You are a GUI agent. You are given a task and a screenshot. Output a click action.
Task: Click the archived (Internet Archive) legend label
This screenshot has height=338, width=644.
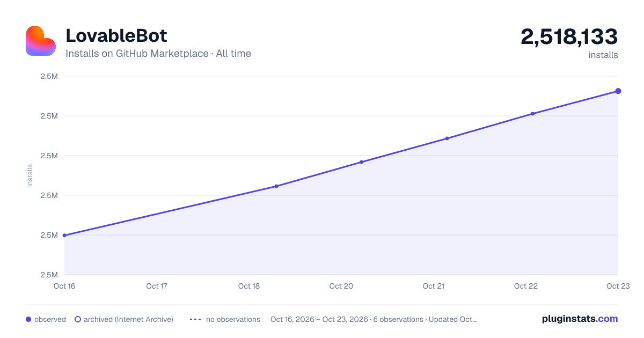click(128, 319)
